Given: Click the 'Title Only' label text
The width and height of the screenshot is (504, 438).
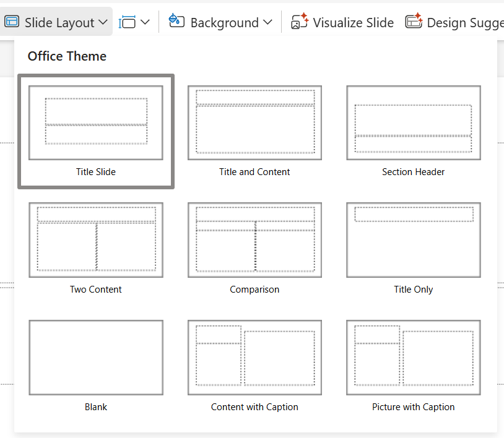Looking at the screenshot, I should point(414,290).
